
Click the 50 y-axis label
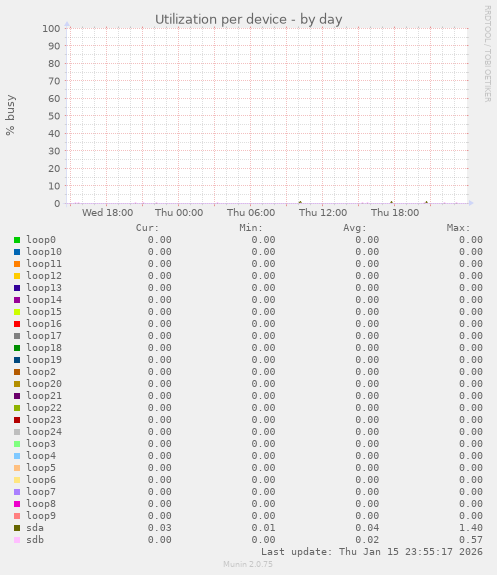pyautogui.click(x=54, y=116)
